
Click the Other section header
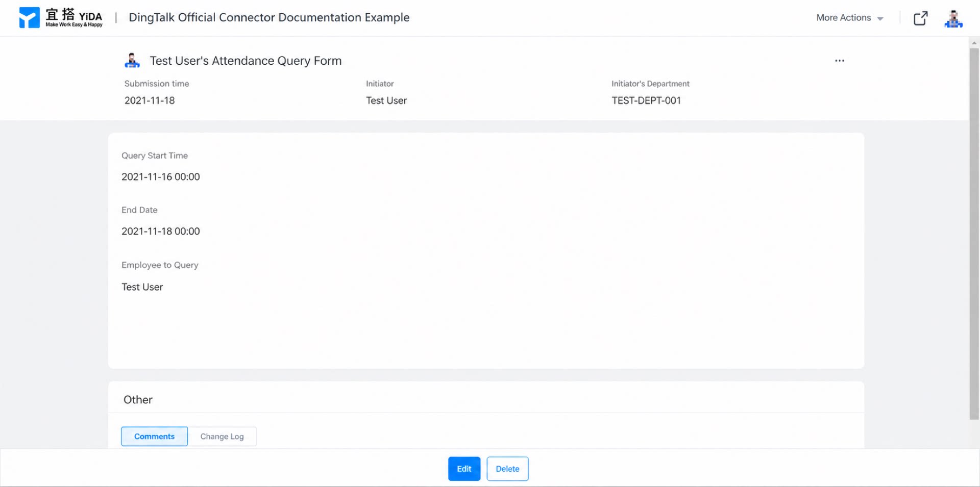(138, 400)
